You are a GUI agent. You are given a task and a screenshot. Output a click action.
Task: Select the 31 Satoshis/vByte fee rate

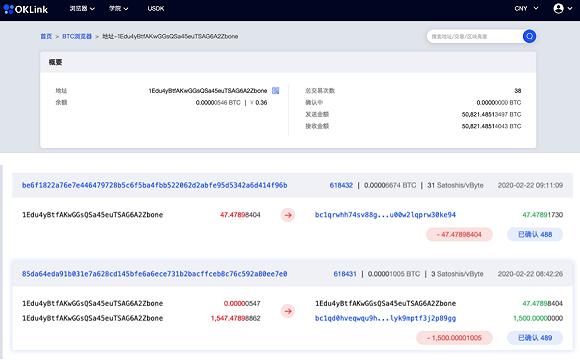point(455,185)
